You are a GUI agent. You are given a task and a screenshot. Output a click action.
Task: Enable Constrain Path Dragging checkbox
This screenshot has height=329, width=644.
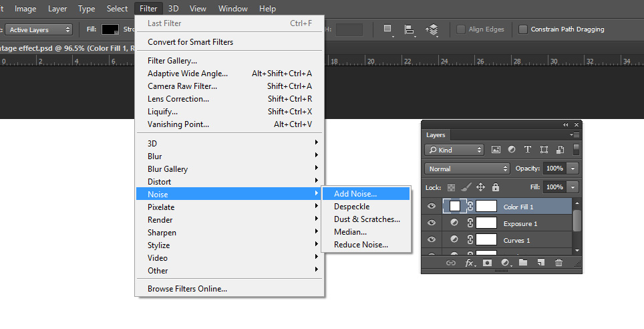(523, 29)
